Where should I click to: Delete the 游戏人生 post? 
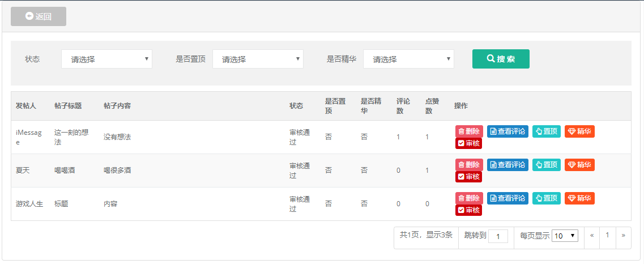469,198
